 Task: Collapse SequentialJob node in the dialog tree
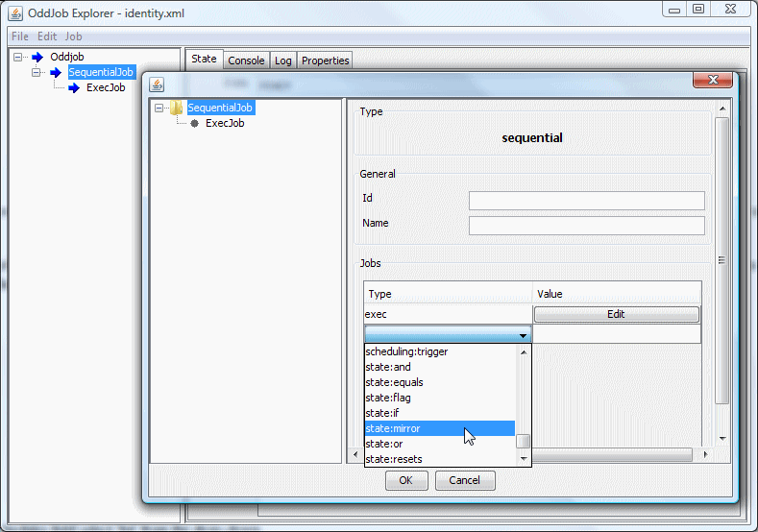click(159, 108)
